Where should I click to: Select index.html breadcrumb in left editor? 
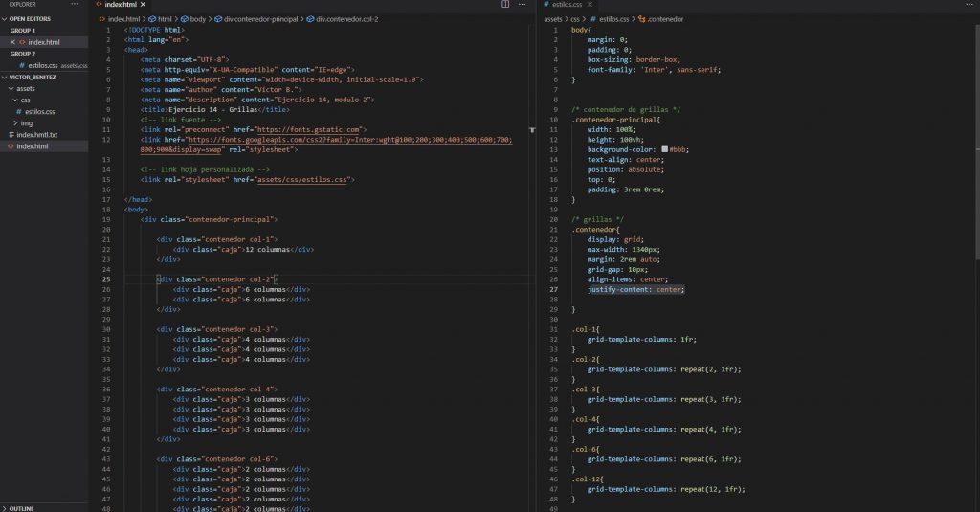[123, 19]
